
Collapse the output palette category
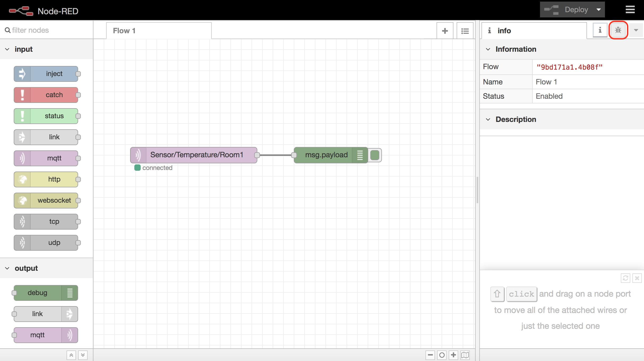[x=46, y=268]
